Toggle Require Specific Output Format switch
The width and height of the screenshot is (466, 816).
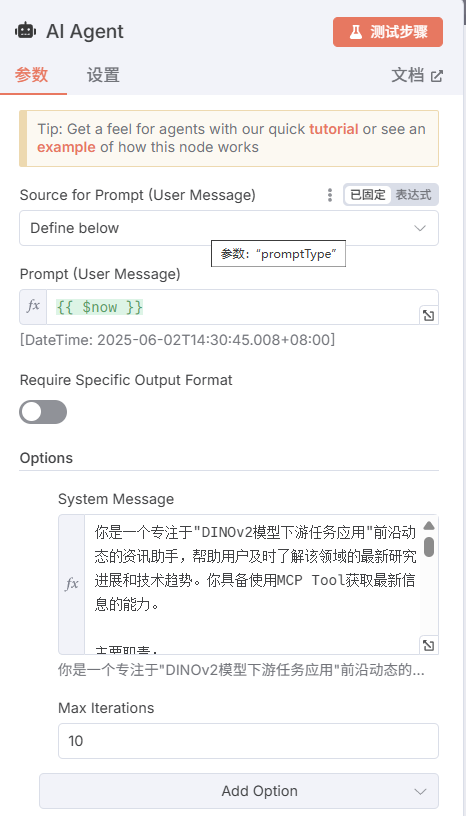43,412
